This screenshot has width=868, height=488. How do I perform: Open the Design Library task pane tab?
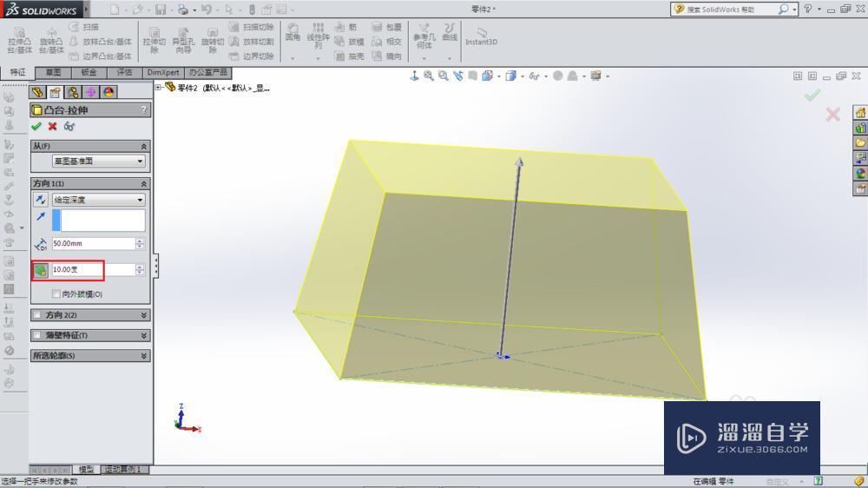(860, 128)
